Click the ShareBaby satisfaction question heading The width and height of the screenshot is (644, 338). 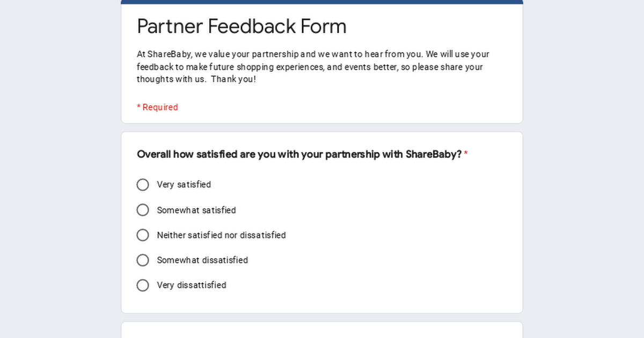[298, 155]
